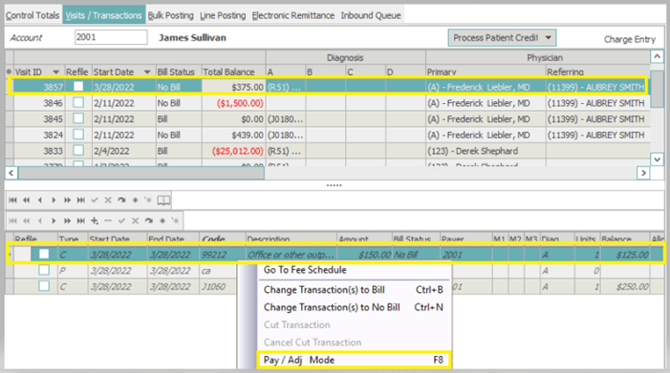The width and height of the screenshot is (670, 373).
Task: Tick Refile checkbox for visit 3846
Action: point(78,103)
